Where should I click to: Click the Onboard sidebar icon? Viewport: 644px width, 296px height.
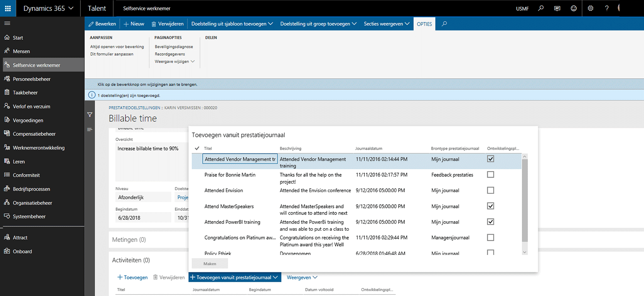pos(7,251)
